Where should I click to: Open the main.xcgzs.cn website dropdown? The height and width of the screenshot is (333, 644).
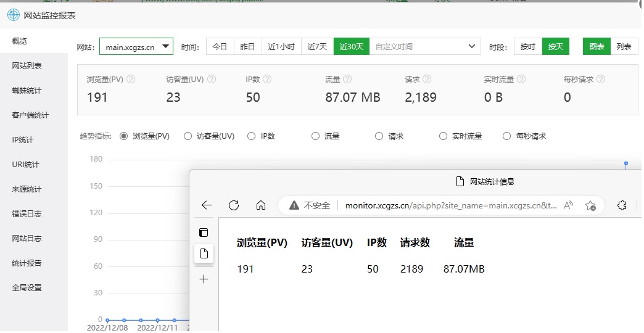click(136, 46)
